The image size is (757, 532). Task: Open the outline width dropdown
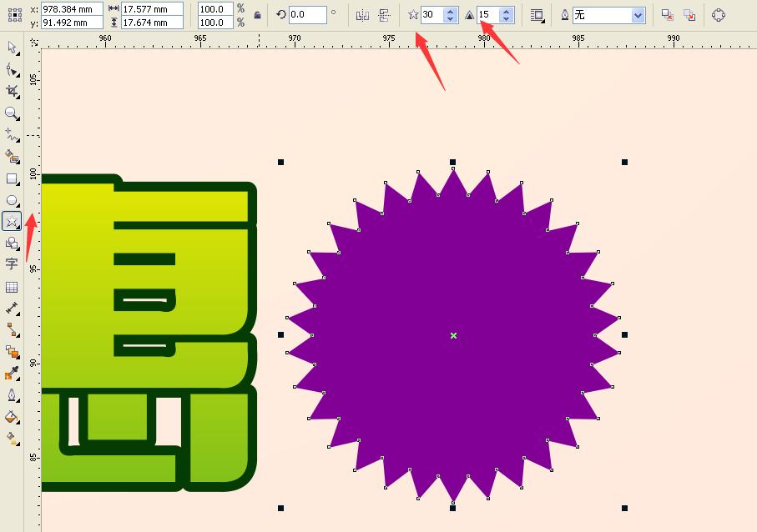click(x=636, y=14)
